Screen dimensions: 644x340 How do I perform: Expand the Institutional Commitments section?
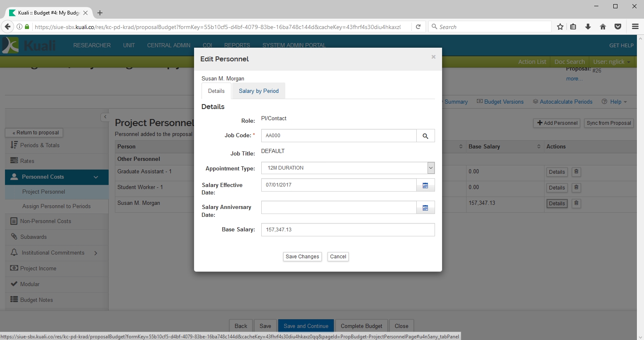[96, 253]
